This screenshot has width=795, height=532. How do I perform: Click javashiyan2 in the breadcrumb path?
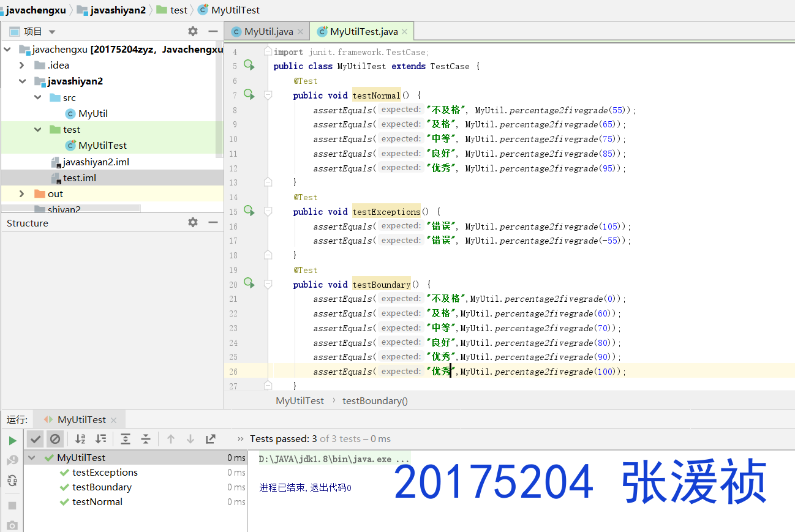[x=118, y=10]
